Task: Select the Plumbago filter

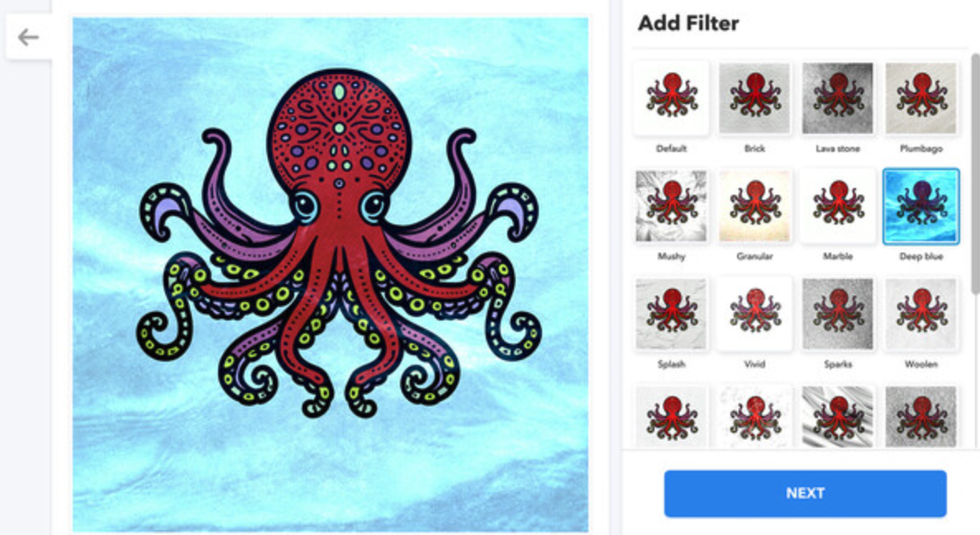Action: (921, 98)
